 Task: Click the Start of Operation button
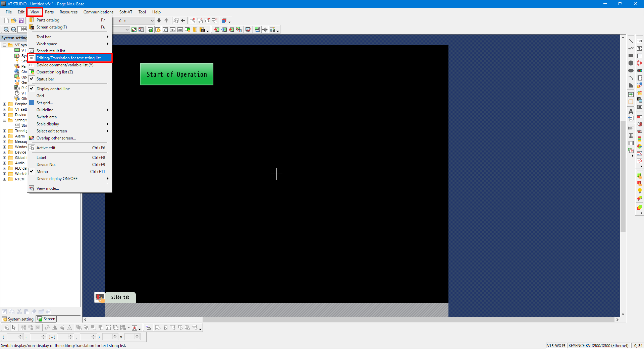177,74
